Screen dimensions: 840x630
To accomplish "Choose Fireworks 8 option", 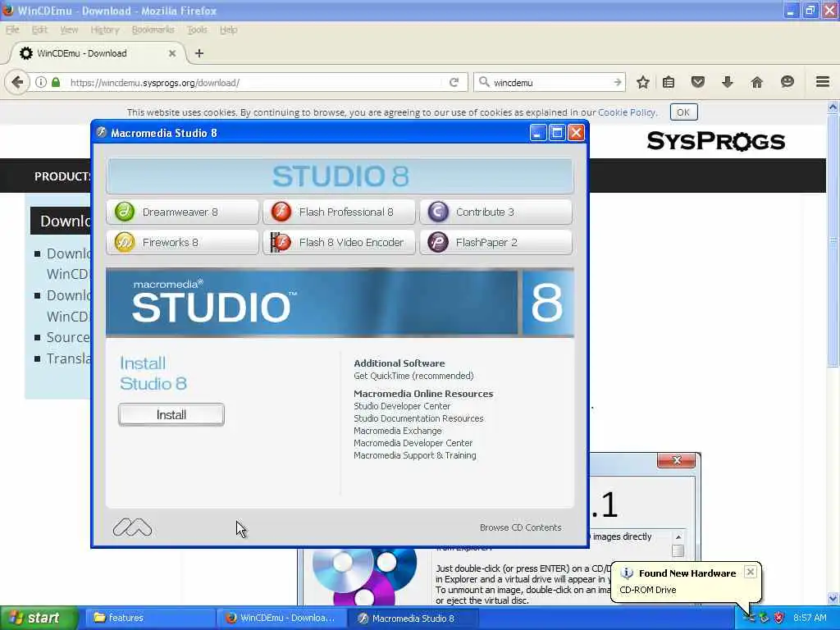I will tap(183, 243).
